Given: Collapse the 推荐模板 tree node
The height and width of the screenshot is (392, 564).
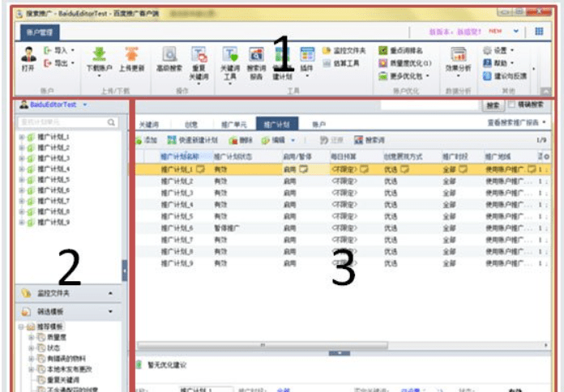Looking at the screenshot, I should click(x=21, y=326).
